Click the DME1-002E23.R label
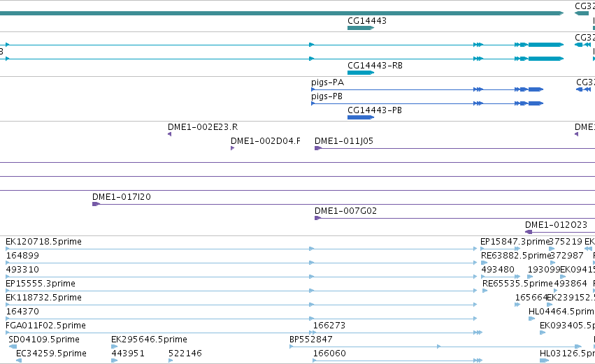595x364 pixels. 203,127
